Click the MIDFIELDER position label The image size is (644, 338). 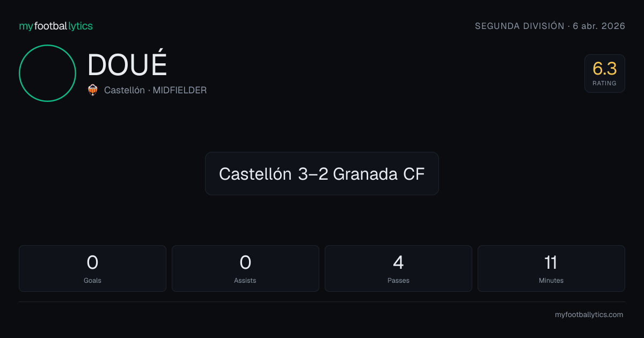pyautogui.click(x=180, y=90)
